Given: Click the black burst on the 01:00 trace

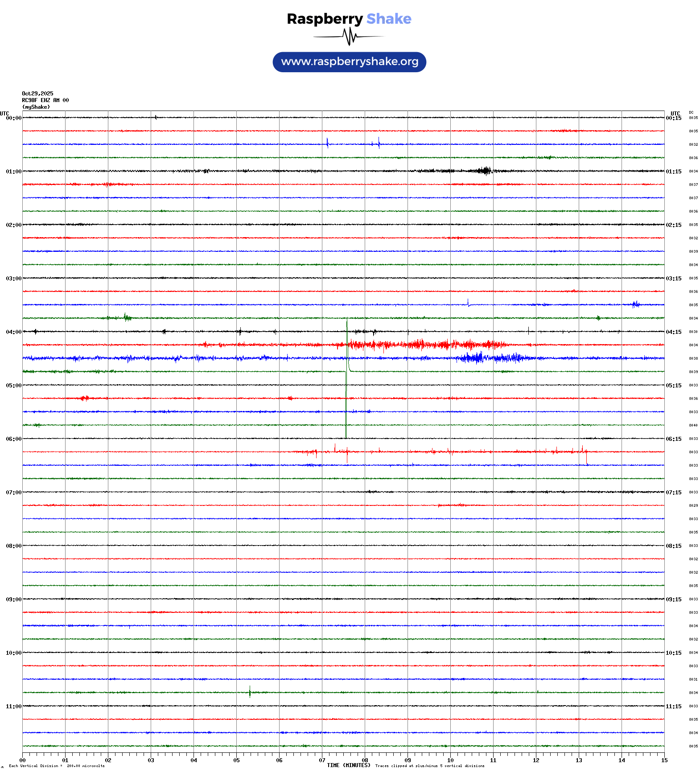Looking at the screenshot, I should (484, 171).
